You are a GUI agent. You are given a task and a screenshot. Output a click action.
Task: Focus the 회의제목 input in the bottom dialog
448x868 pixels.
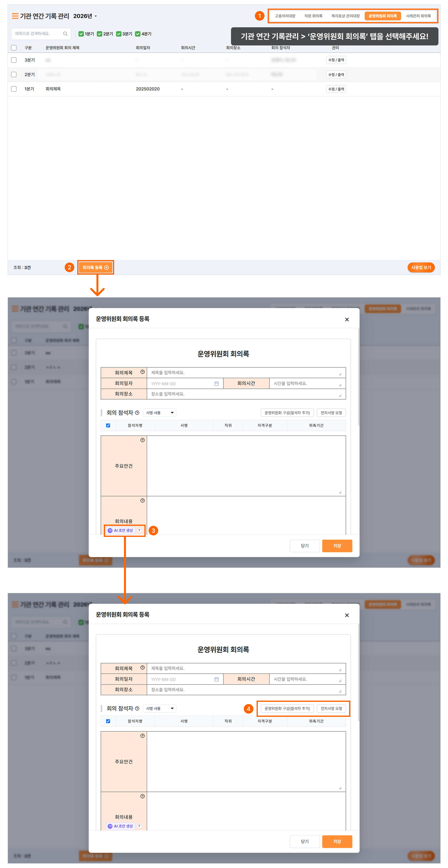click(246, 668)
